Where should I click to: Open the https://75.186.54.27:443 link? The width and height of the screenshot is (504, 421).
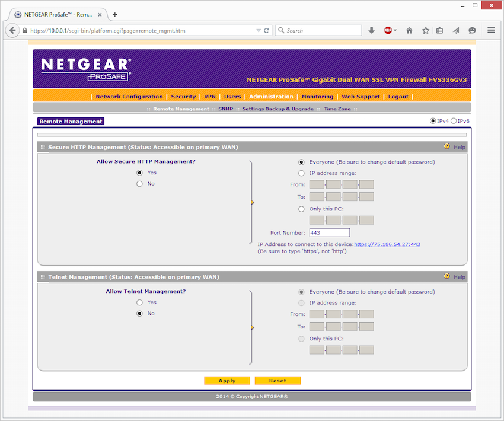pos(387,244)
